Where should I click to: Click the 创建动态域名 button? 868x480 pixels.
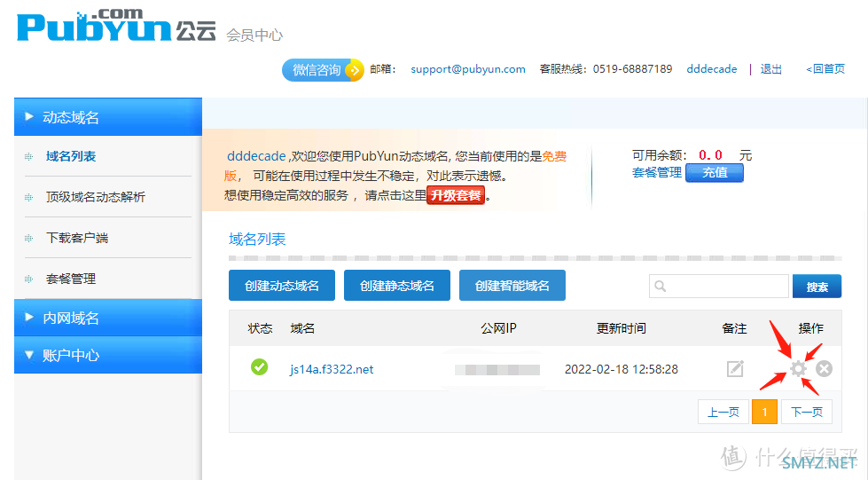282,286
